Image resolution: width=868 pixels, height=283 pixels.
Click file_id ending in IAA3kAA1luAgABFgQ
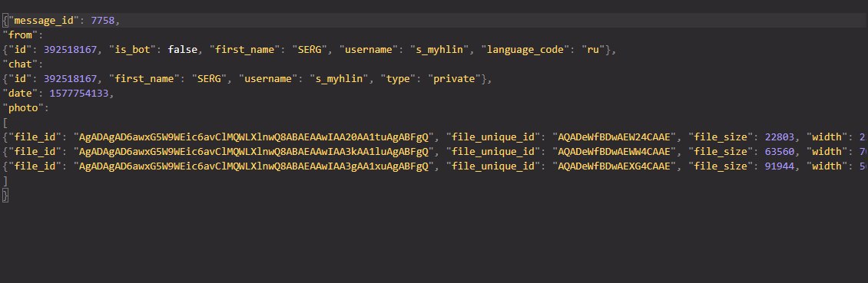click(253, 151)
